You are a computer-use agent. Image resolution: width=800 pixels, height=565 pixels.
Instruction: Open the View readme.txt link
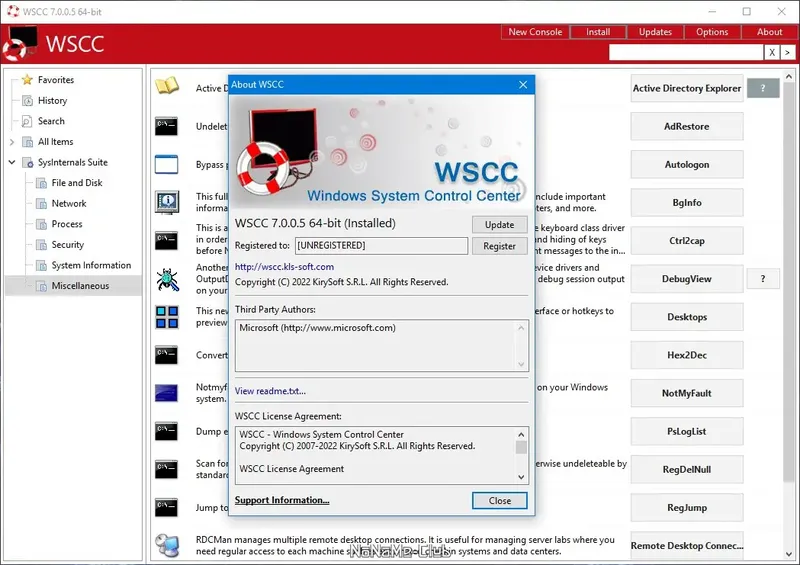coord(270,391)
